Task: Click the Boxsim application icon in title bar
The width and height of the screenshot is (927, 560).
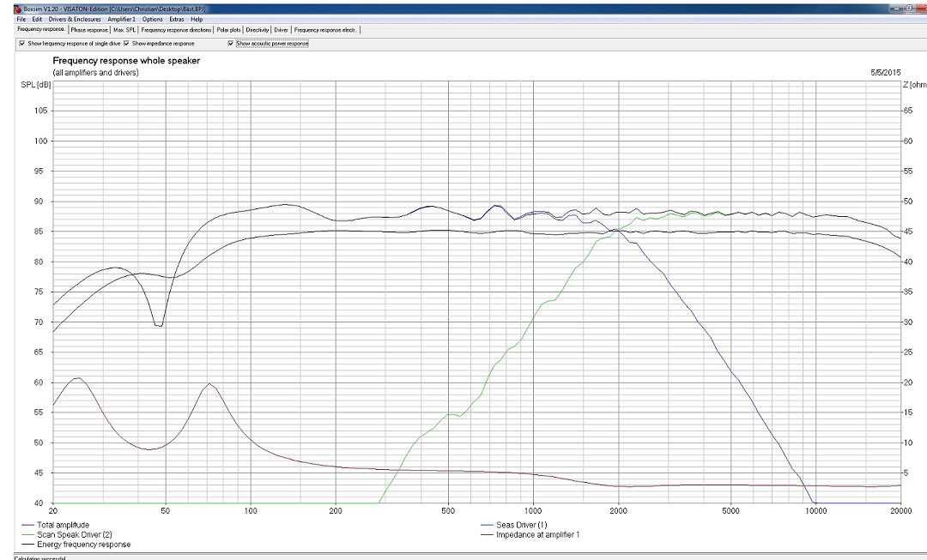Action: coord(18,9)
